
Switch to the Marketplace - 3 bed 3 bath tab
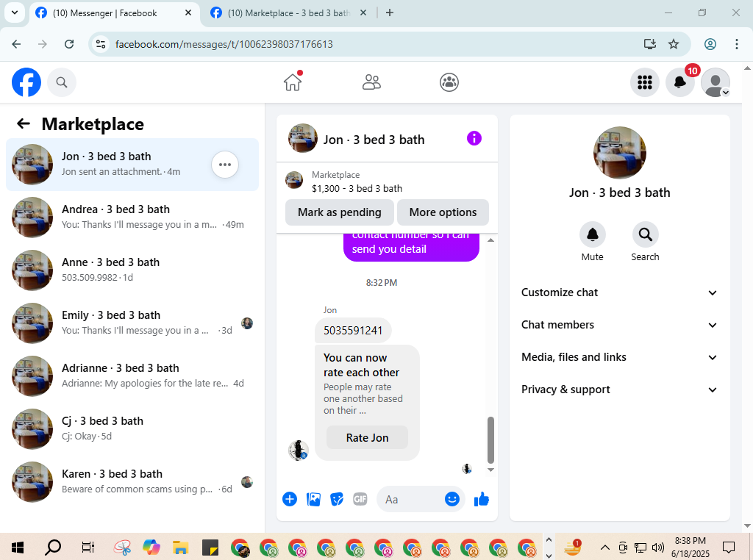(288, 13)
